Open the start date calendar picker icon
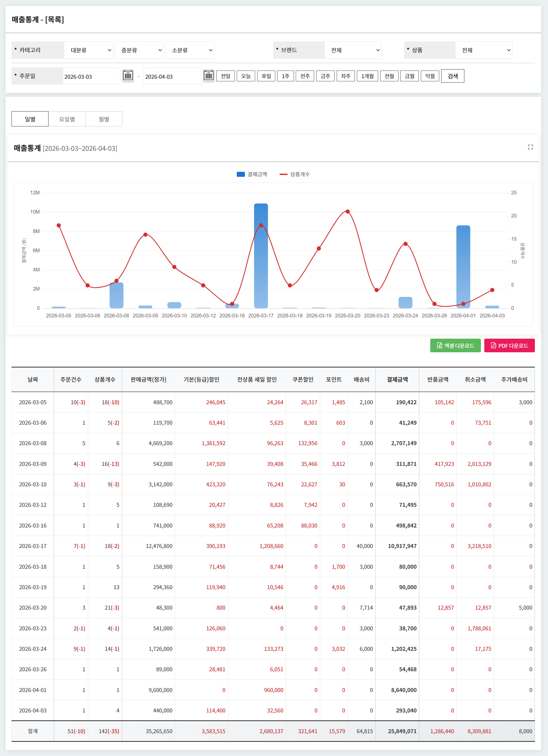The width and height of the screenshot is (548, 756). pyautogui.click(x=128, y=76)
